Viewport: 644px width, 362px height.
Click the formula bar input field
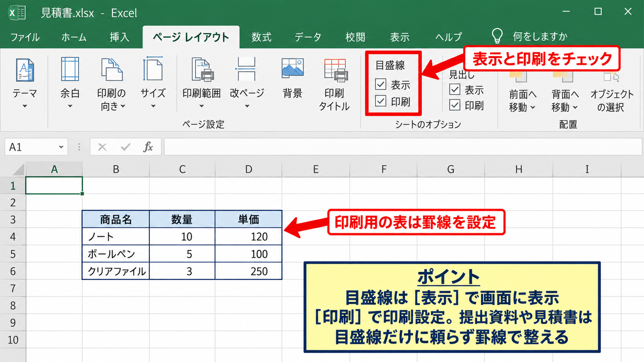tap(403, 147)
